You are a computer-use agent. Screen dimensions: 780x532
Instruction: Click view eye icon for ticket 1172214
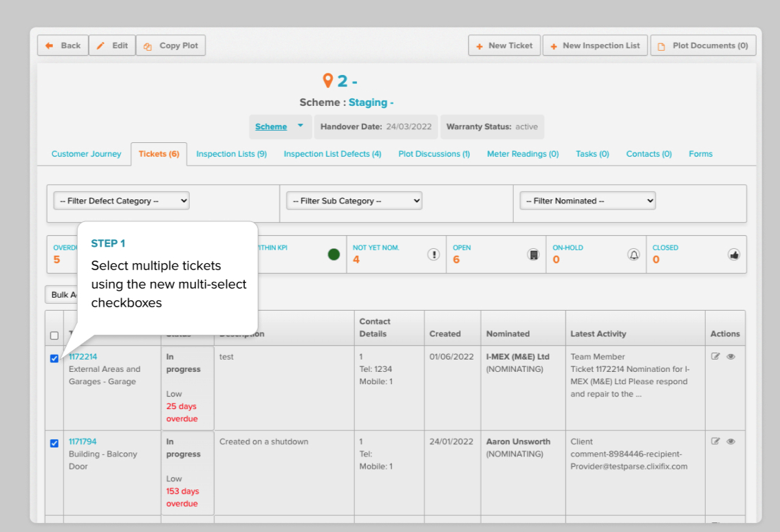730,356
